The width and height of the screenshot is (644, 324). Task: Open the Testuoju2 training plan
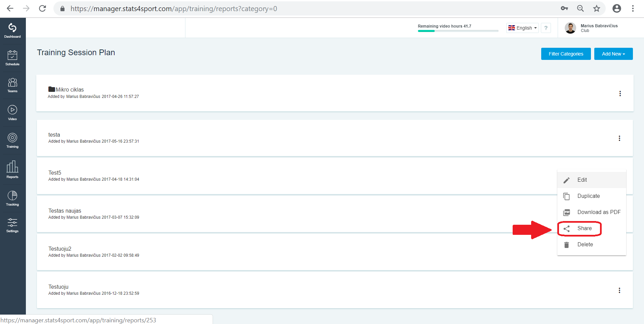coord(60,249)
